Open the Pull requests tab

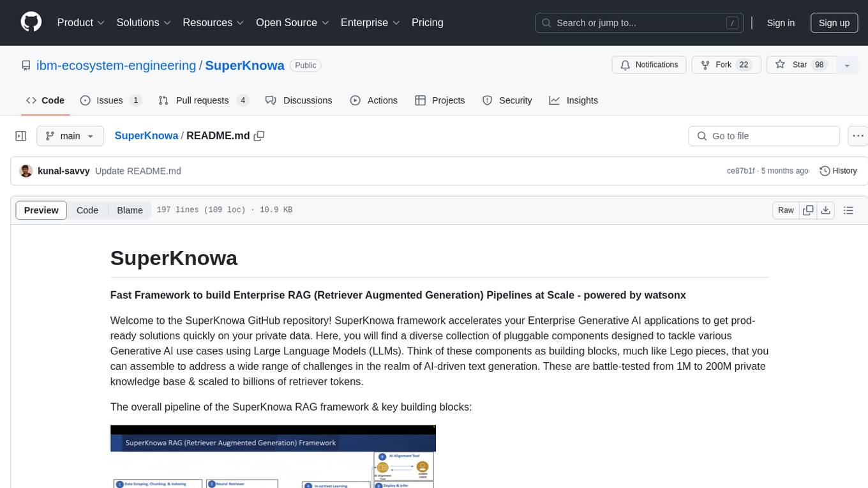click(x=204, y=100)
